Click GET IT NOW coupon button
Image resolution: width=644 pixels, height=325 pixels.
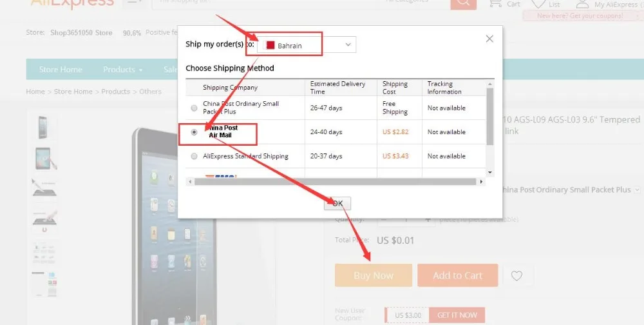[457, 315]
